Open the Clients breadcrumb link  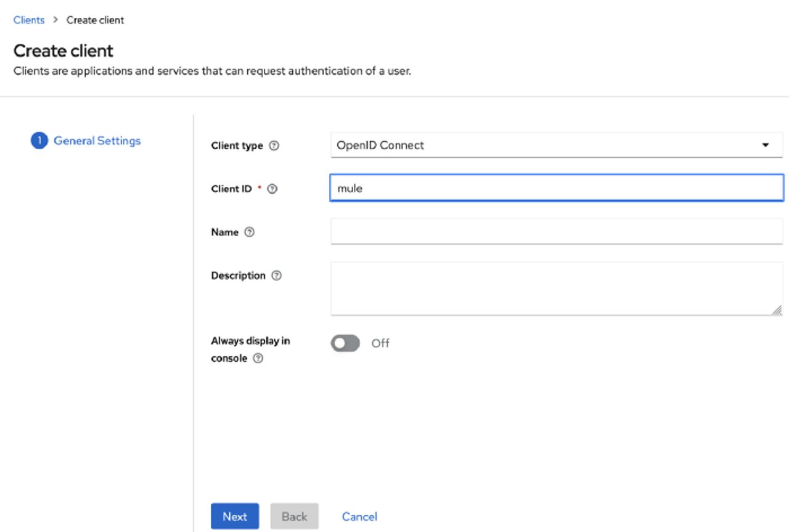click(x=28, y=20)
